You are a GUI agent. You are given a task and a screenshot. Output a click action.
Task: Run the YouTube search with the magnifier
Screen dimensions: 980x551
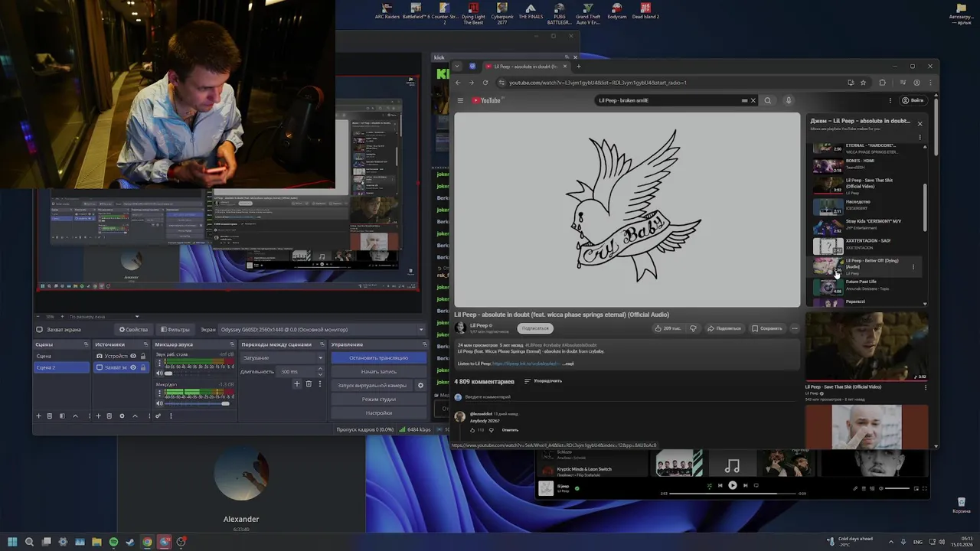coord(768,100)
